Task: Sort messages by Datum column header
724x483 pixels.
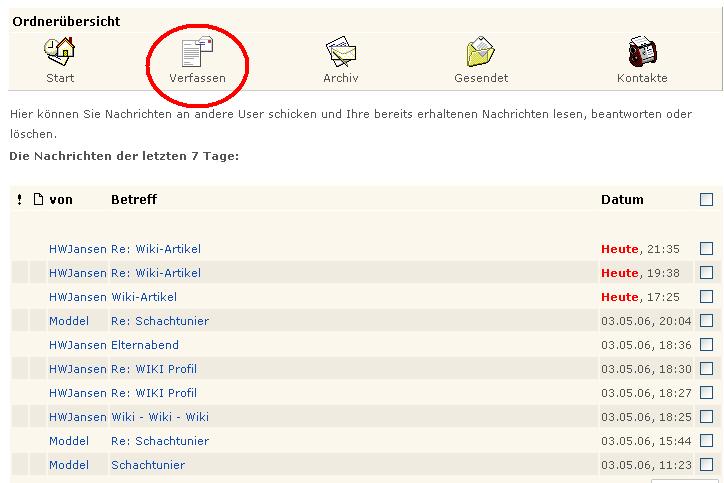Action: [622, 200]
